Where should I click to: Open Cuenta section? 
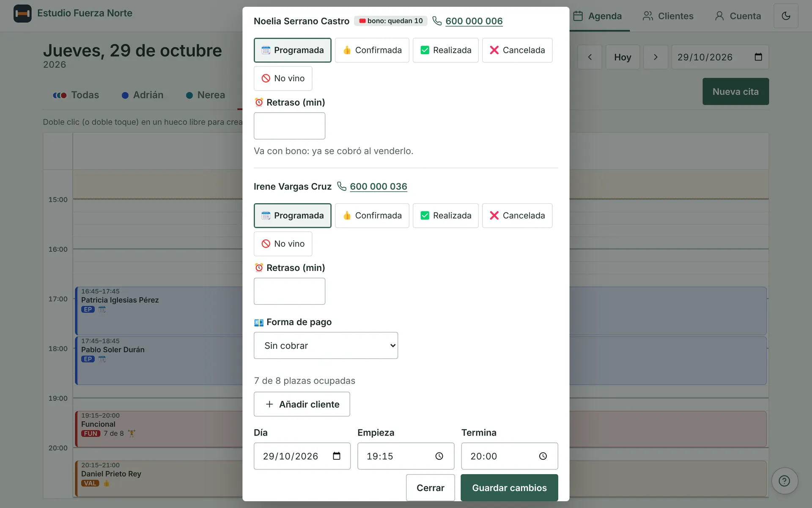point(738,16)
